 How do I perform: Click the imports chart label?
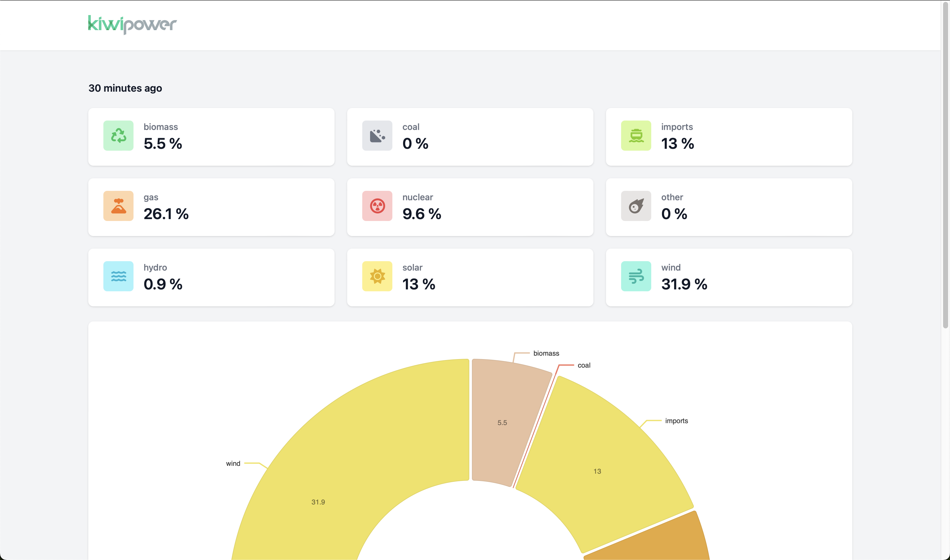click(676, 421)
